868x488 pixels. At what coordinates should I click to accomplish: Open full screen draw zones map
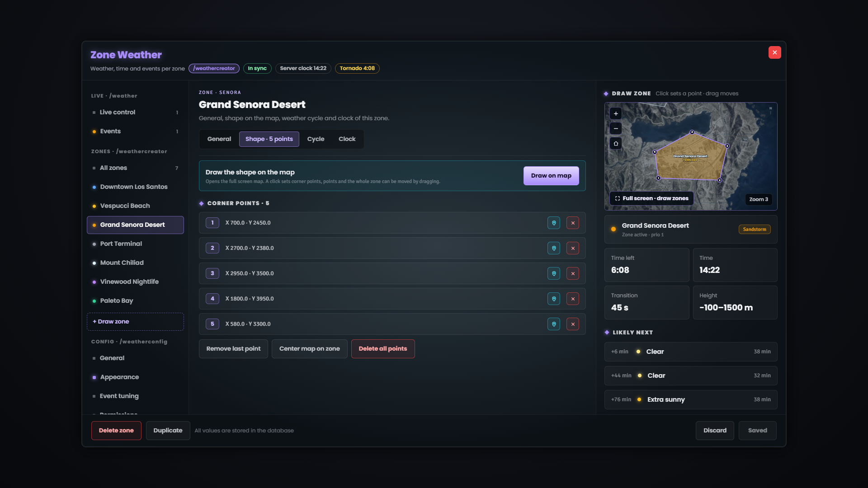pyautogui.click(x=651, y=198)
